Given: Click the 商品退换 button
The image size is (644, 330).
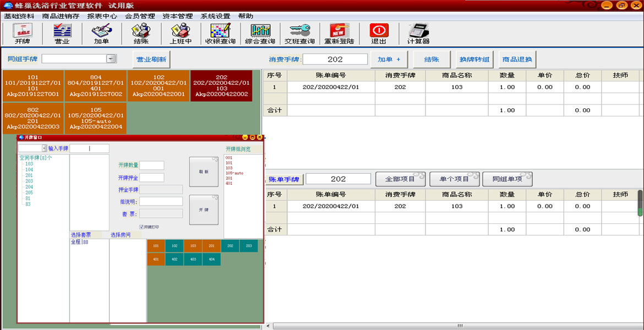Looking at the screenshot, I should click(x=517, y=59).
